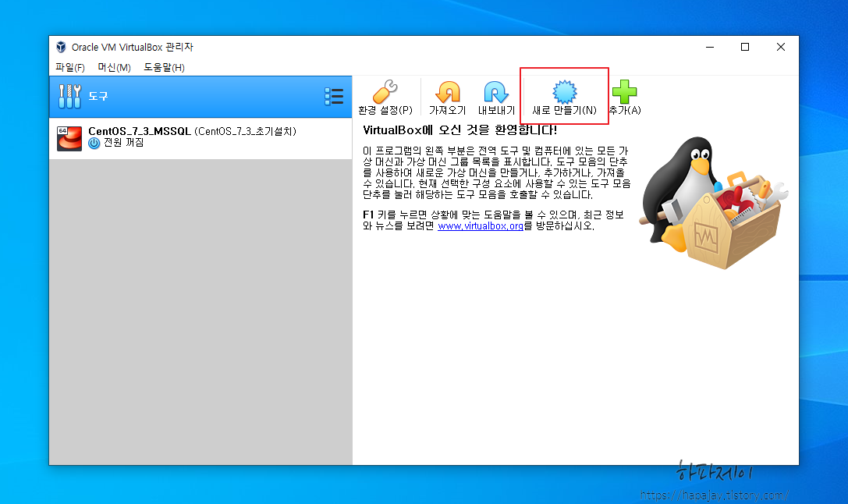
Task: Click the 내보내기 export appliance icon
Action: tap(496, 92)
